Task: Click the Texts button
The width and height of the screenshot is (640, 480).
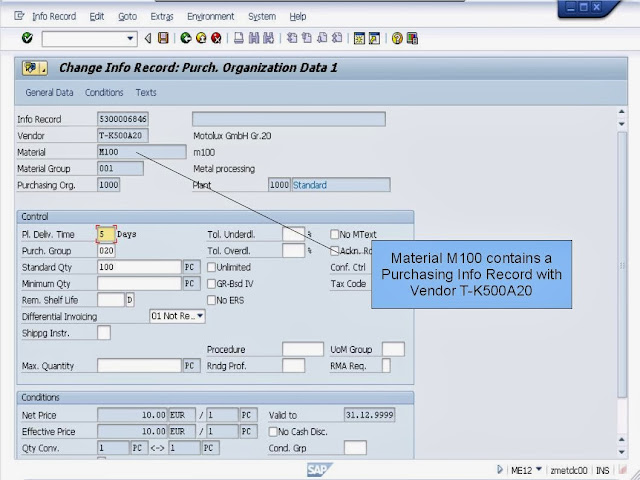Action: [x=146, y=92]
